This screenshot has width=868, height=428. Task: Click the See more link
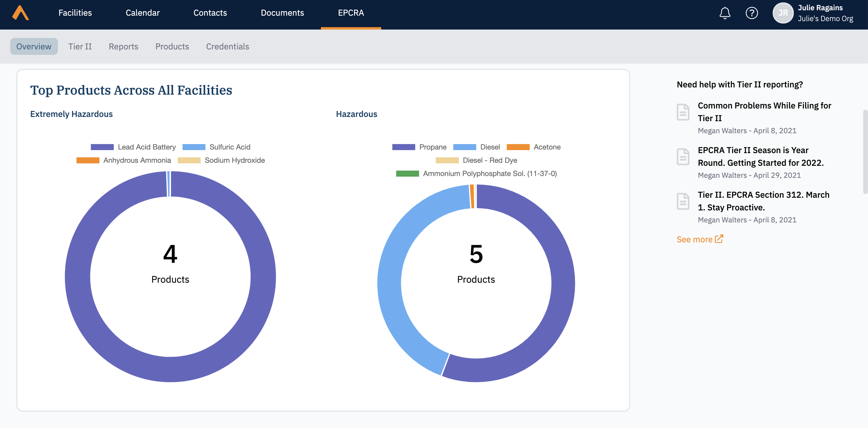coord(695,239)
